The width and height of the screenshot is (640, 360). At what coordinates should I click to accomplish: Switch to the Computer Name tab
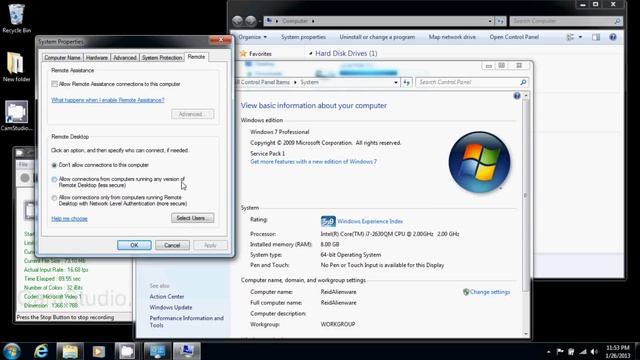(62, 58)
